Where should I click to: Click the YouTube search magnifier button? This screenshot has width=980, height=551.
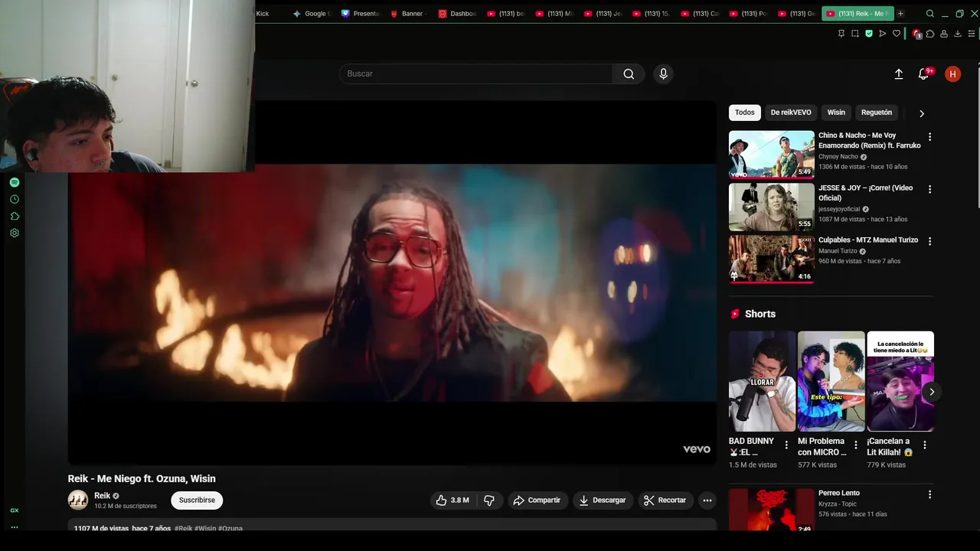(x=629, y=73)
